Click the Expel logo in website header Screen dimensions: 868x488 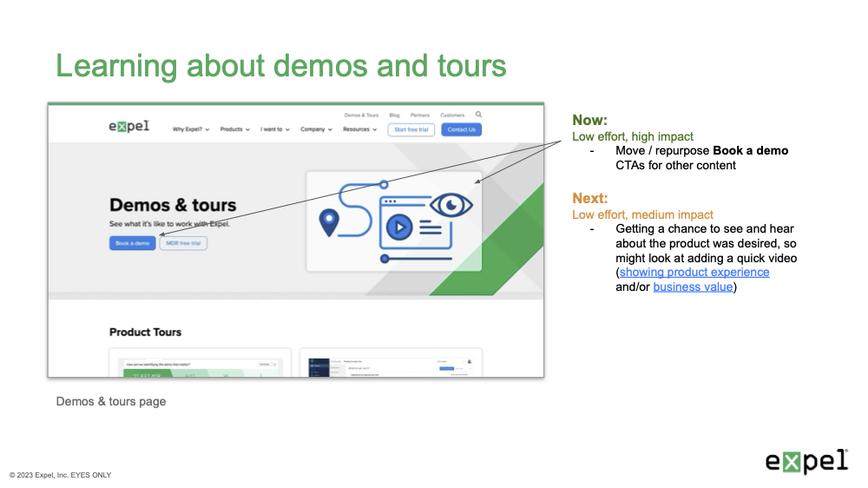pyautogui.click(x=129, y=126)
